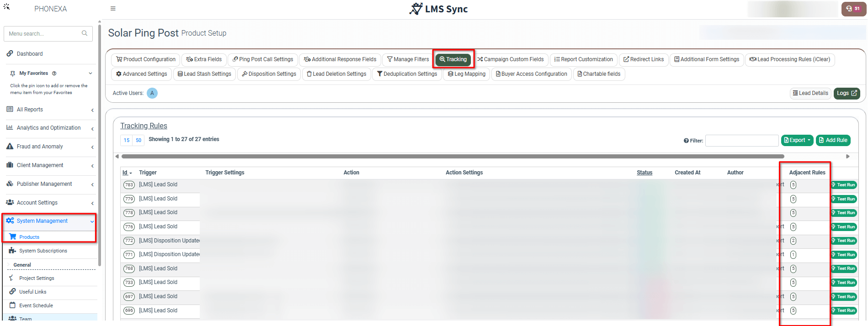The width and height of the screenshot is (868, 326).
Task: Show 50 entries per page
Action: (138, 140)
